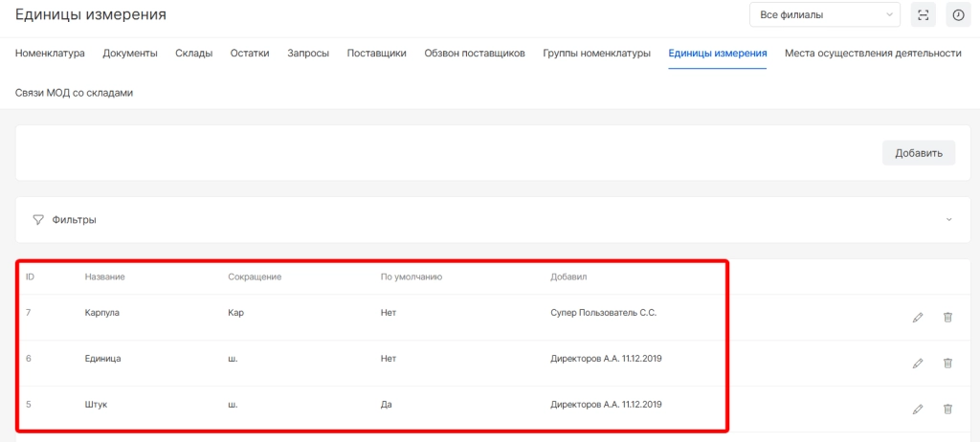Switch to the Номенклатура tab
Viewport: 980px width, 442px height.
pyautogui.click(x=50, y=54)
